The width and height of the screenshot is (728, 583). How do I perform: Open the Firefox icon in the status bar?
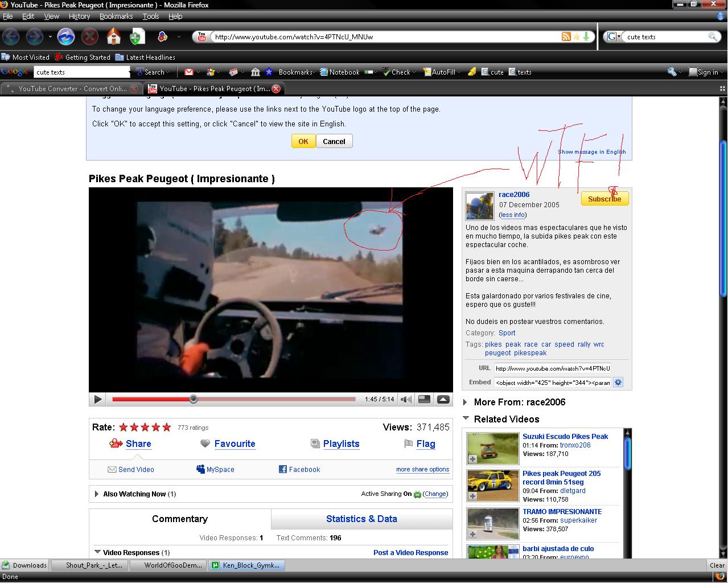point(719,577)
